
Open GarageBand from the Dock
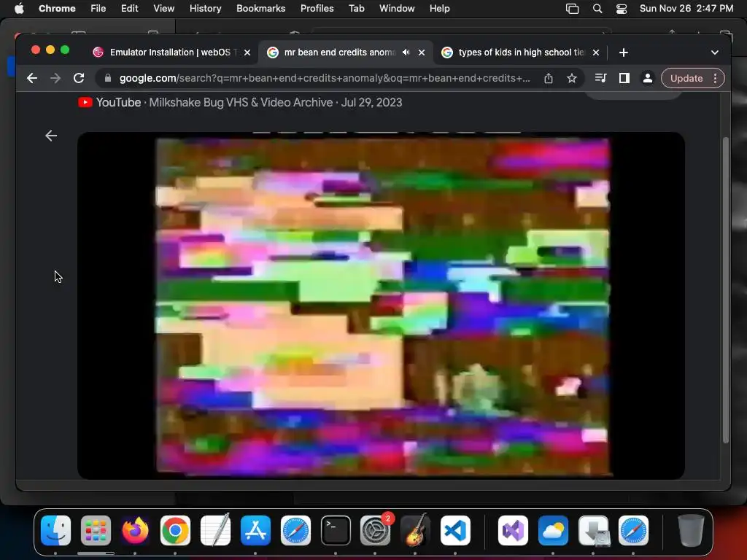pos(416,530)
